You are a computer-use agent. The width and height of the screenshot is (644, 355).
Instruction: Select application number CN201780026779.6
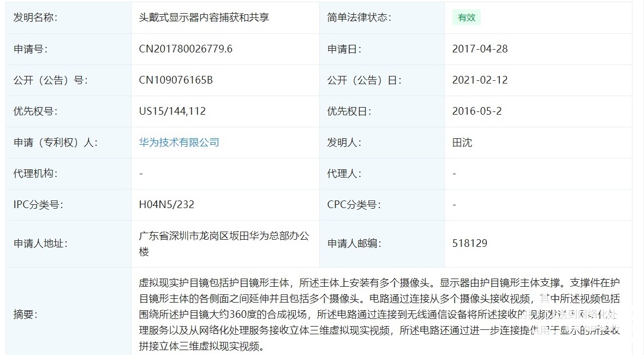click(186, 49)
